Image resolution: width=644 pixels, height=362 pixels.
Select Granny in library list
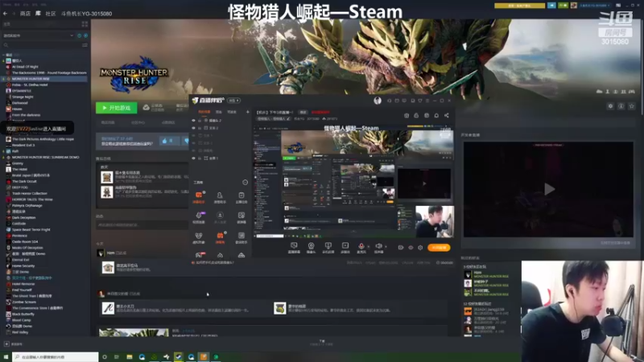coord(17,163)
